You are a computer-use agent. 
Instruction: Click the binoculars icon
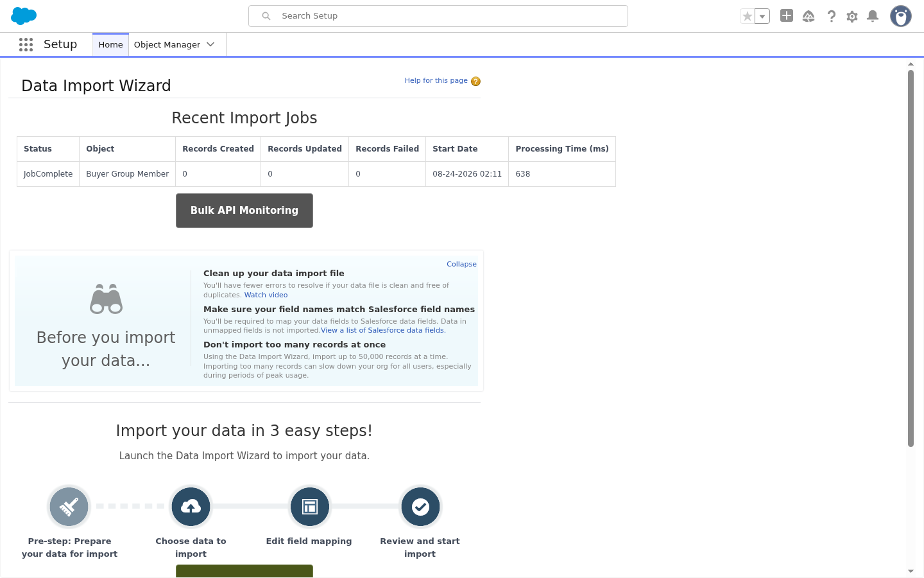click(106, 299)
